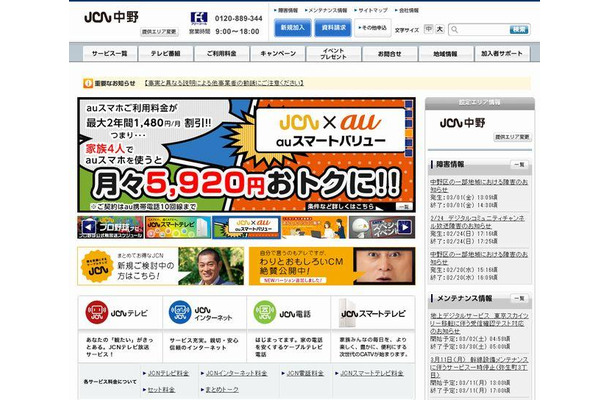The image size is (610, 400).
Task: Expand the その他申込 dropdown
Action: pyautogui.click(x=373, y=28)
